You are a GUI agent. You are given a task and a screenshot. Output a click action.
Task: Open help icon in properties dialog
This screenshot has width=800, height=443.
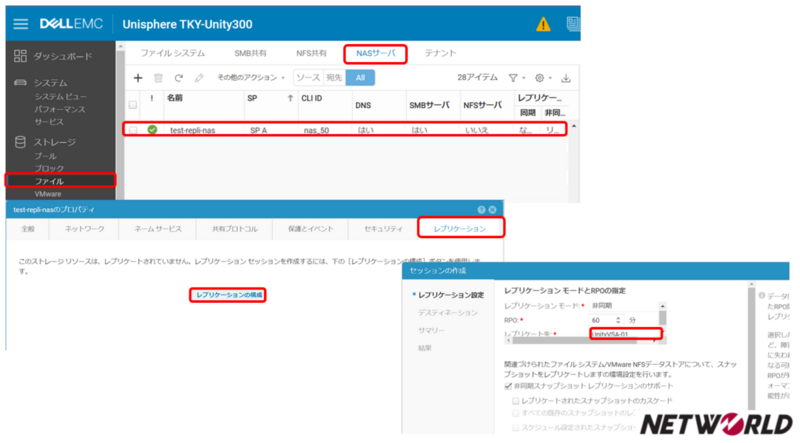tap(481, 210)
